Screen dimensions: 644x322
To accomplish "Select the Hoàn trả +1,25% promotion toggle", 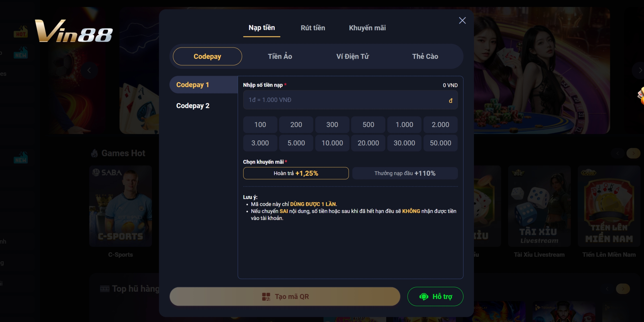I will (x=296, y=173).
